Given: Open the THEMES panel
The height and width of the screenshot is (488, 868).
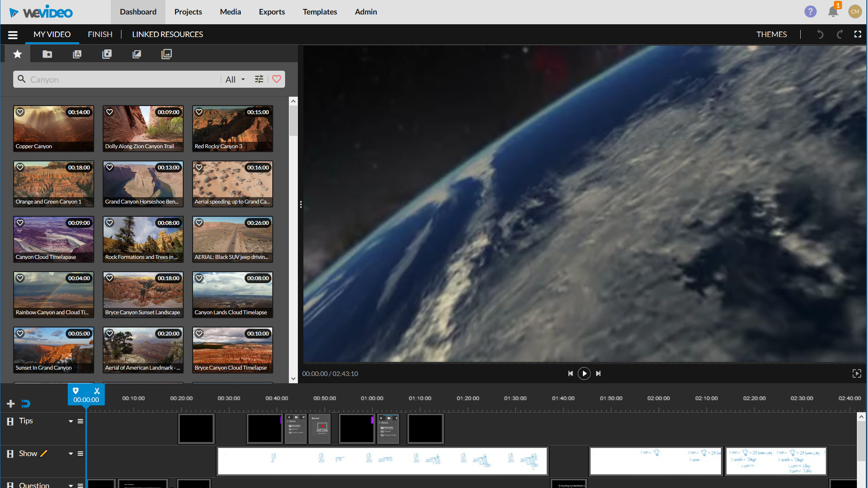Looking at the screenshot, I should pos(771,34).
